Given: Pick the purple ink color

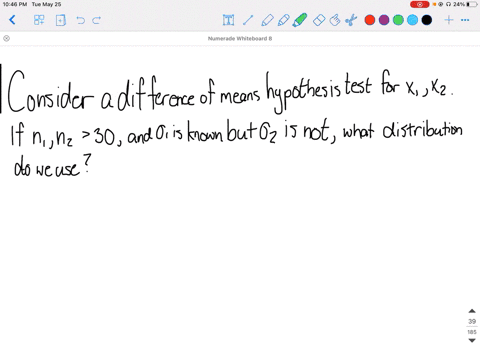Looking at the screenshot, I should [x=384, y=20].
